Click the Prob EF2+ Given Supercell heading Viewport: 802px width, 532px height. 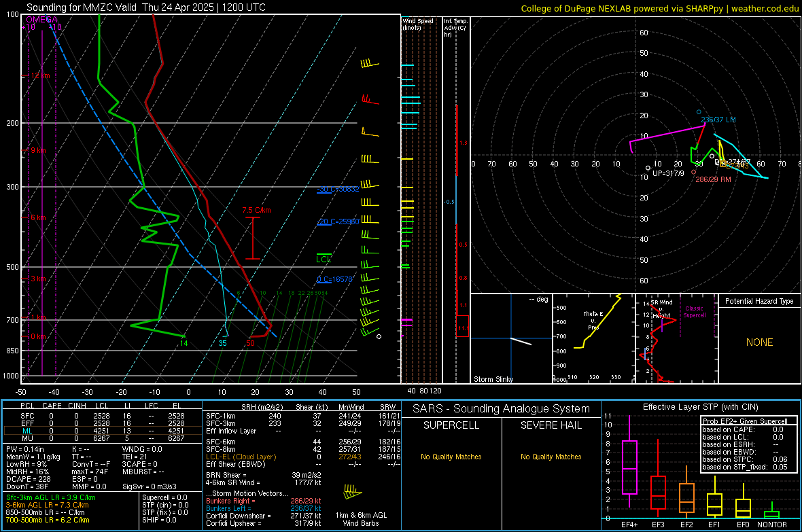pyautogui.click(x=745, y=421)
